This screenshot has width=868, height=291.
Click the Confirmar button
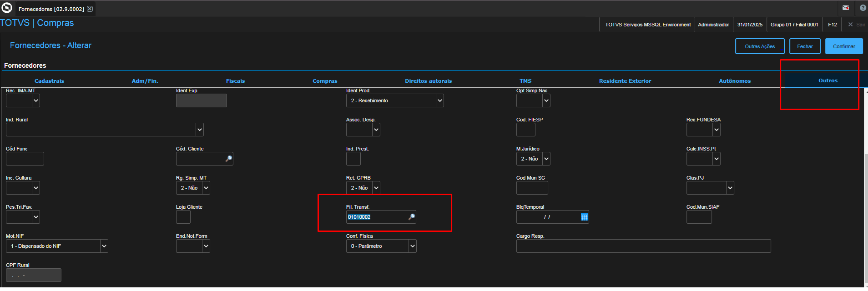(844, 46)
